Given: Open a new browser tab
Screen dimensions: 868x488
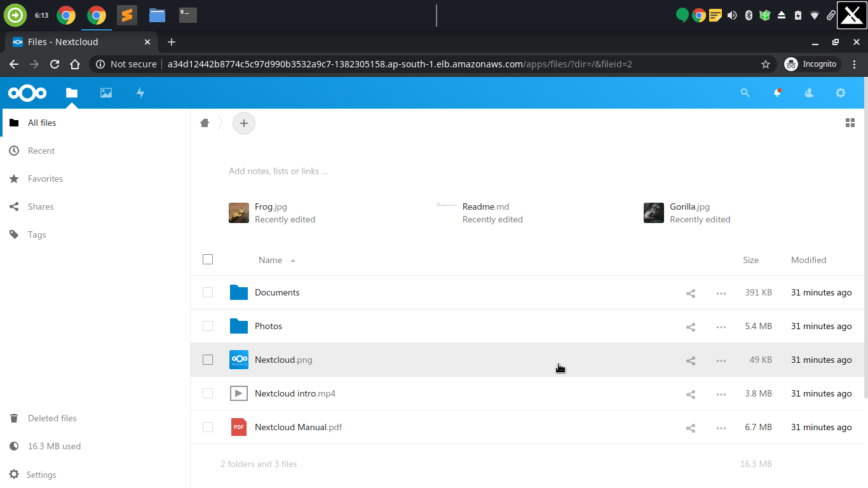Looking at the screenshot, I should [x=171, y=42].
